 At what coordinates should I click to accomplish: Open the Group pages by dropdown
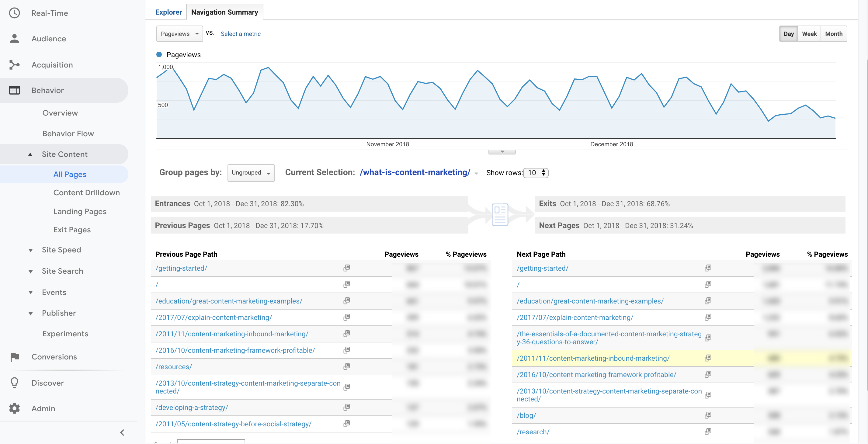tap(250, 173)
